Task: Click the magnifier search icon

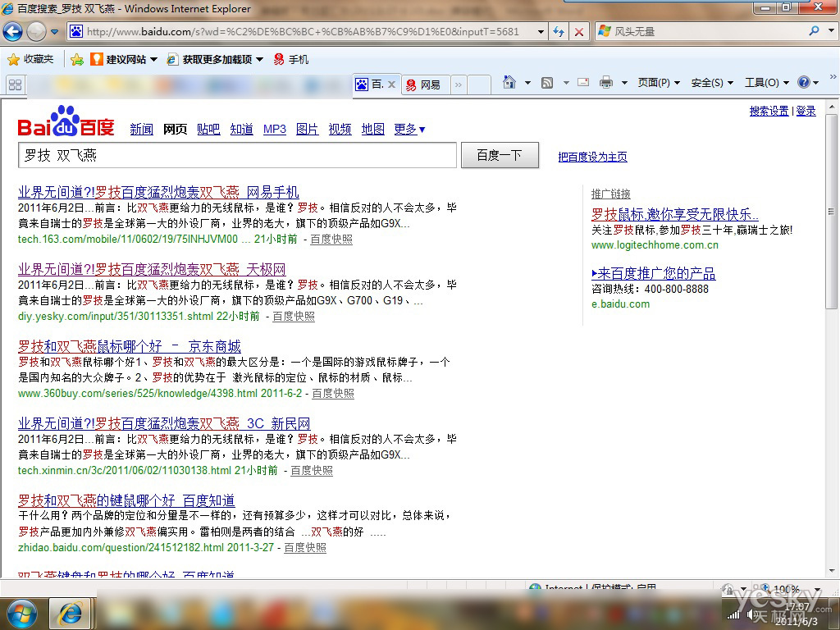Action: (x=815, y=31)
